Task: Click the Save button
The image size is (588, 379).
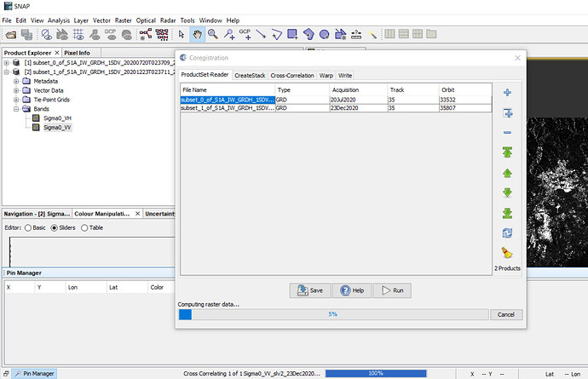Action: (310, 290)
